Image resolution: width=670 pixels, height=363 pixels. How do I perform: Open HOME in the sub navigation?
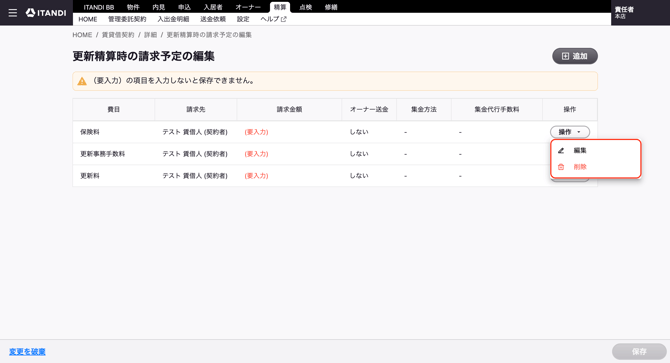88,19
